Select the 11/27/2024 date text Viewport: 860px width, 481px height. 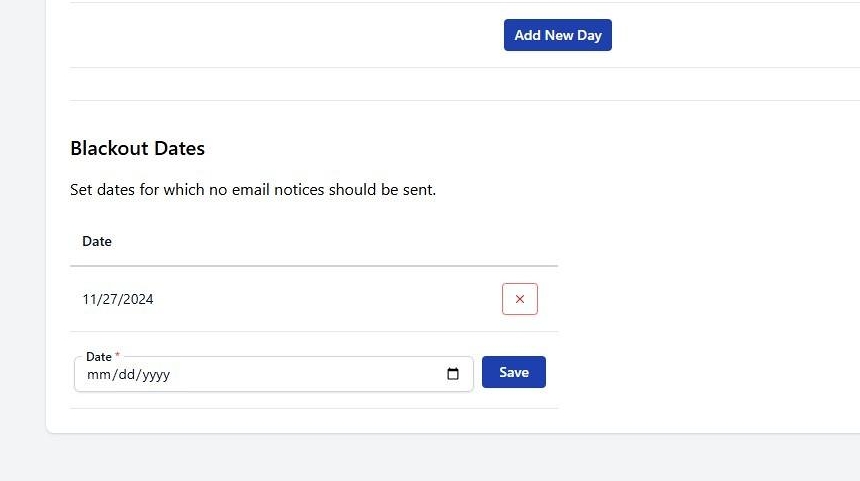(118, 299)
